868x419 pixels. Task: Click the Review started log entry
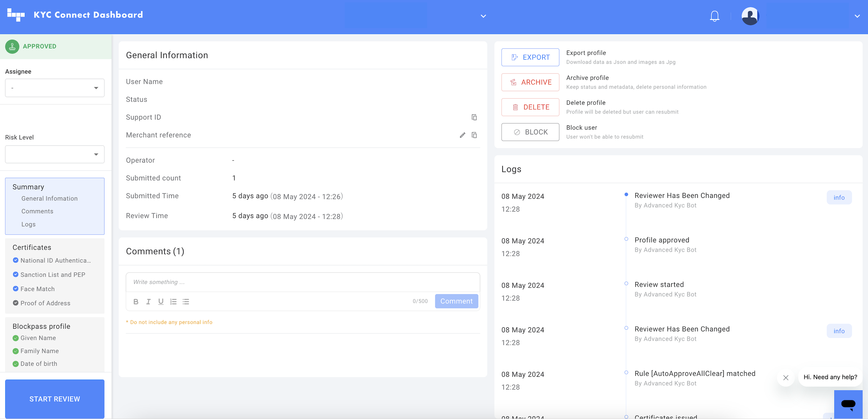[x=659, y=285]
